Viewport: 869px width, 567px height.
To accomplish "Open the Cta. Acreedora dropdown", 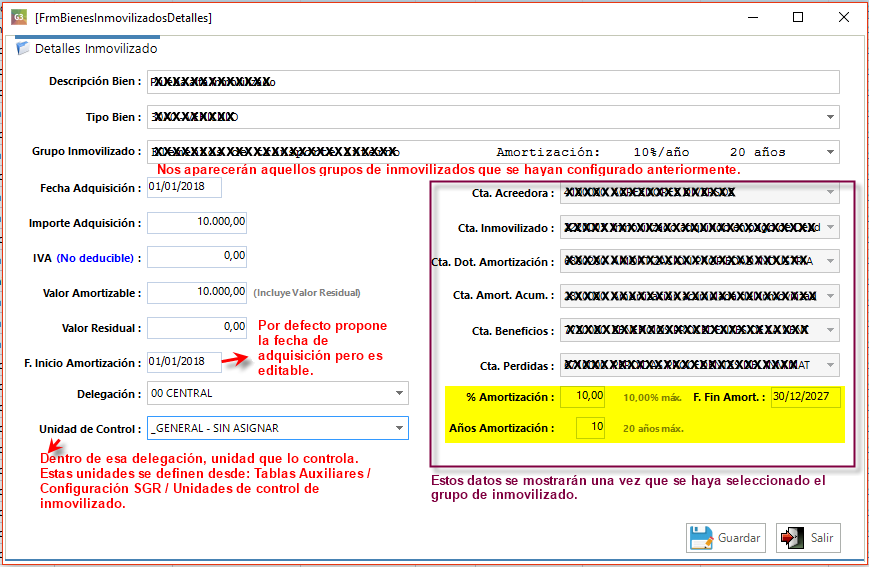I will 829,193.
